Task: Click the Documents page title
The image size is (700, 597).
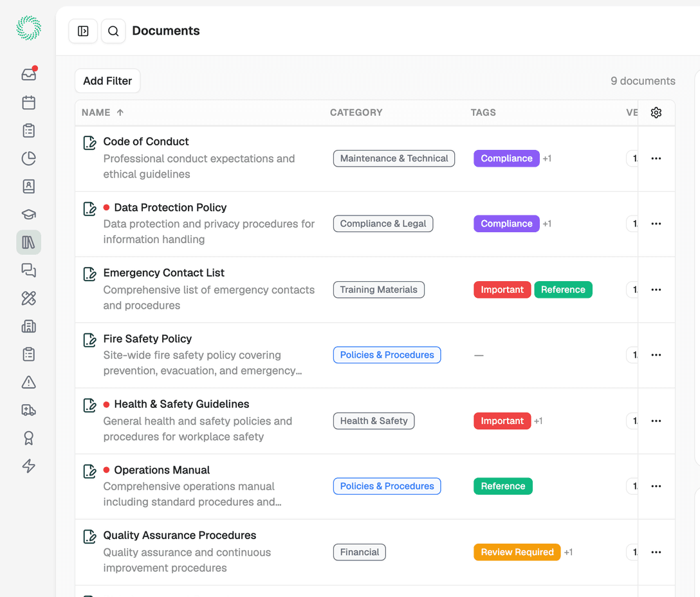Action: pyautogui.click(x=165, y=31)
